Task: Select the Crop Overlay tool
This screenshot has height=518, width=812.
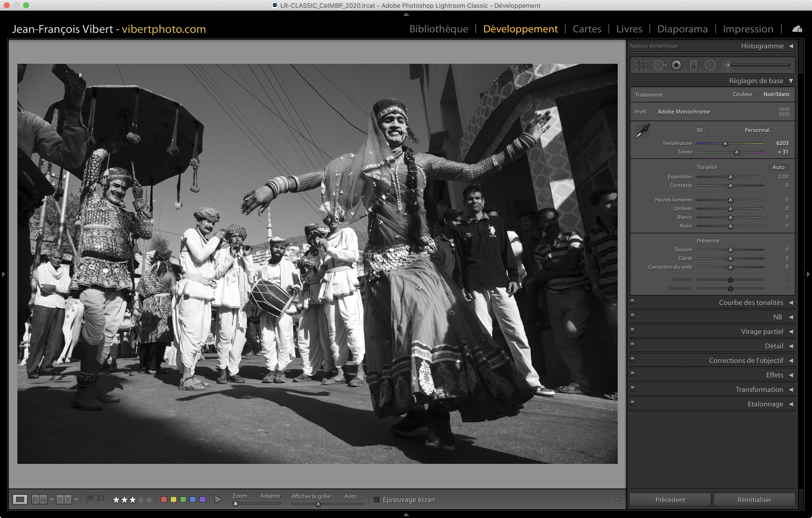Action: point(641,65)
